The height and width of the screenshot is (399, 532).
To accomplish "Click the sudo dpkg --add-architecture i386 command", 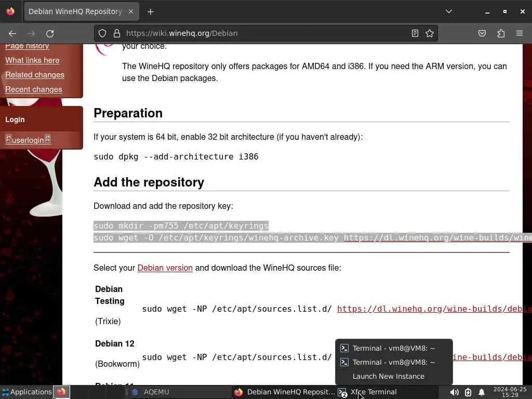I will click(x=176, y=157).
